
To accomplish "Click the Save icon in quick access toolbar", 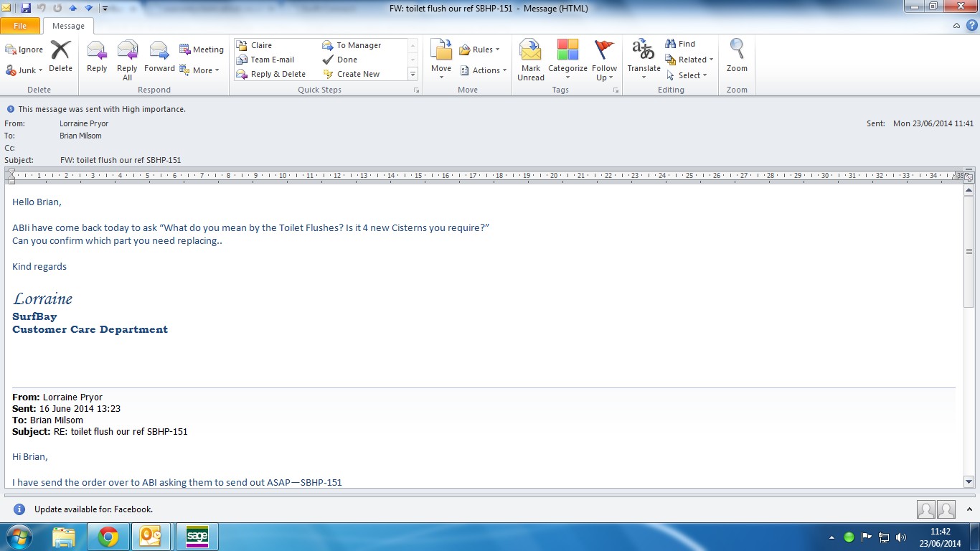I will pyautogui.click(x=26, y=9).
